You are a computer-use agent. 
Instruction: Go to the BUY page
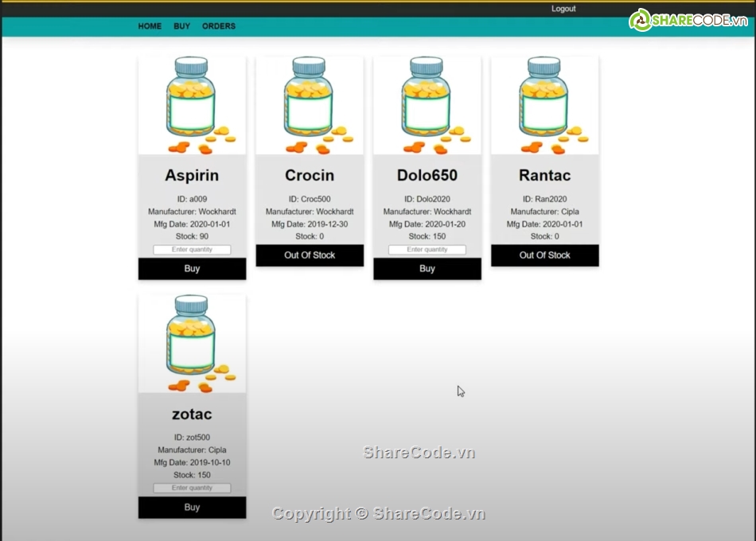[181, 26]
